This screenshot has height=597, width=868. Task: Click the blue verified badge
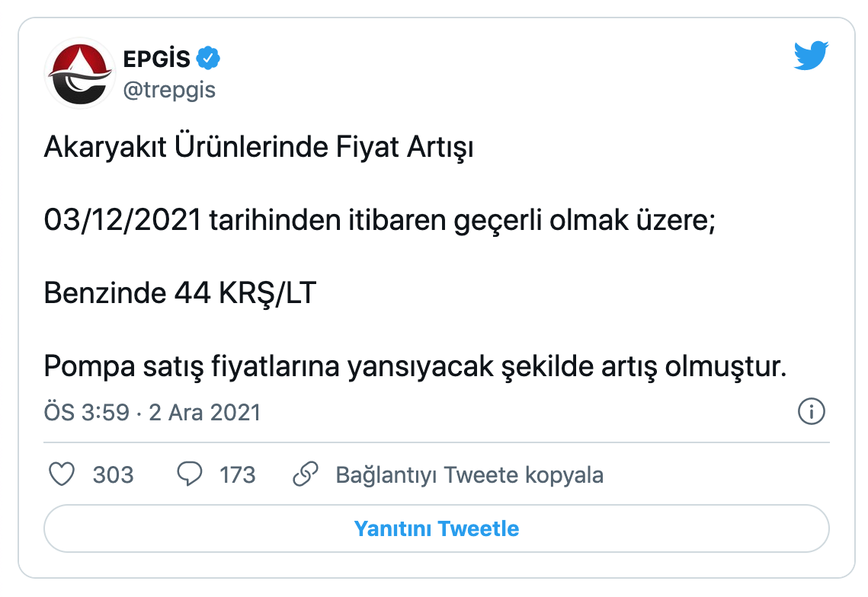(209, 58)
